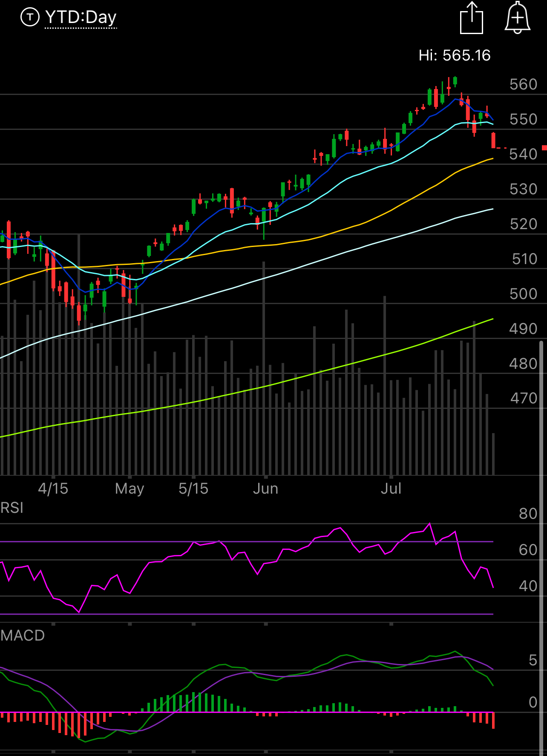Tap the 4/15 date axis label
547x756 pixels.
click(x=53, y=489)
